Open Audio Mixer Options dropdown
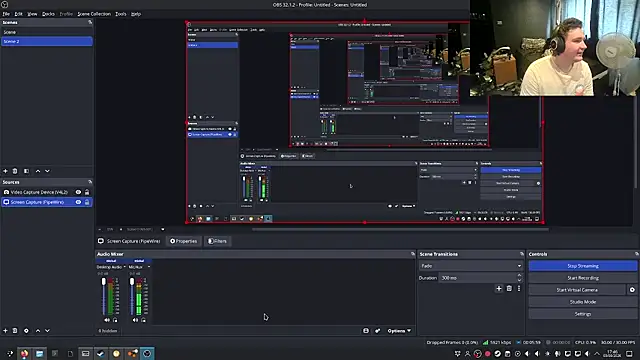 (399, 331)
